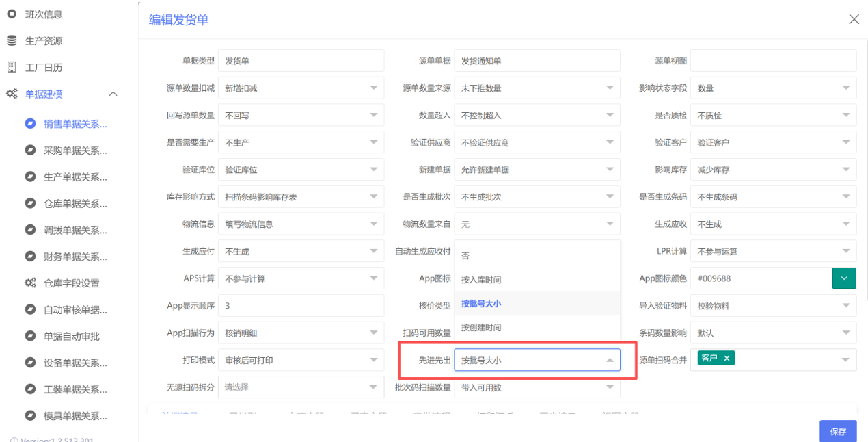Collapse the 先进先出 dropdown arrow
This screenshot has height=442, width=868.
pos(610,360)
